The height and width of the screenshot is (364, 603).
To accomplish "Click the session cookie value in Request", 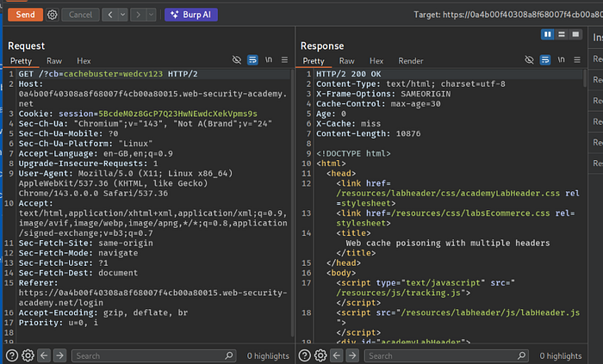I will [177, 114].
